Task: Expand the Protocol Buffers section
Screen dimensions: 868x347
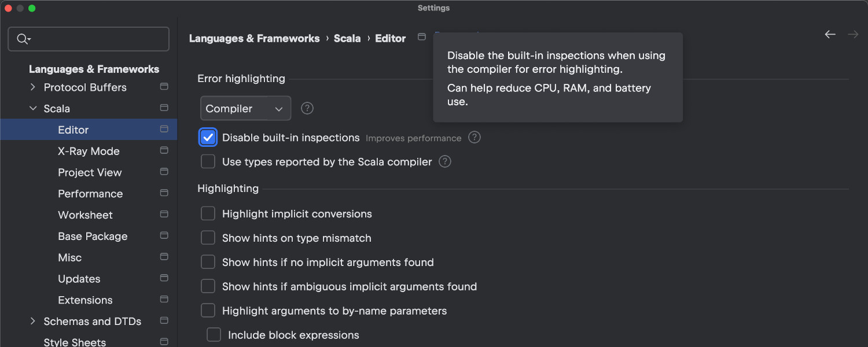Action: click(x=33, y=87)
